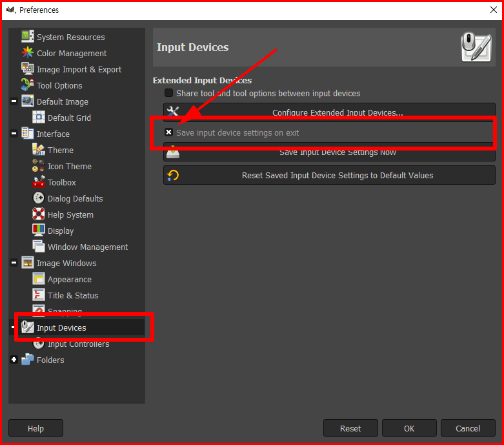Click the Input Controllers icon
Screen dimensions: 504x445
click(x=39, y=344)
